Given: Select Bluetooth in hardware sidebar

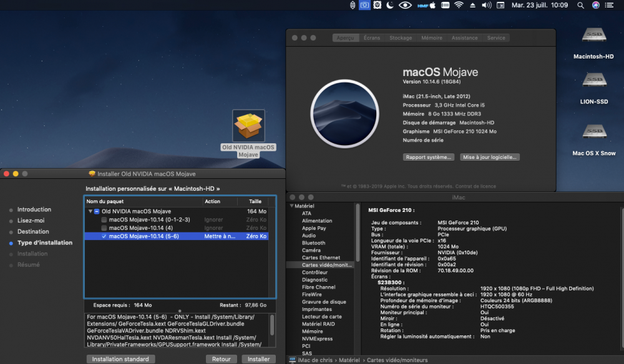Looking at the screenshot, I should [x=313, y=243].
